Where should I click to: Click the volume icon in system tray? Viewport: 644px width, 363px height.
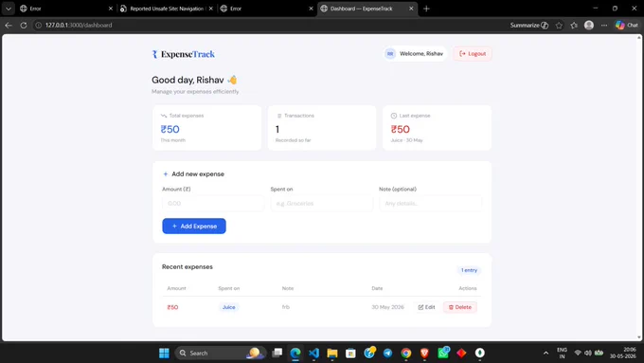(588, 354)
